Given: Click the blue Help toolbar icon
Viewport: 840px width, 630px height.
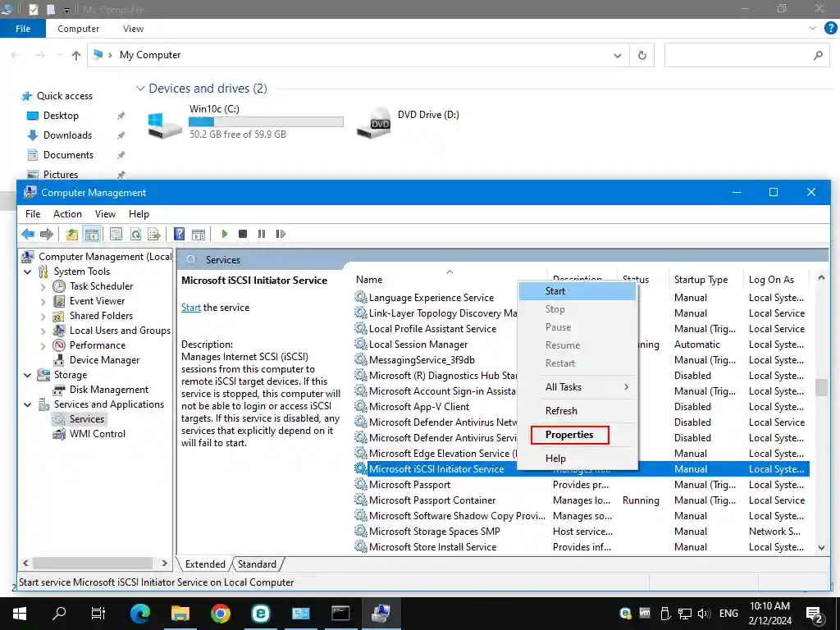Looking at the screenshot, I should click(180, 234).
